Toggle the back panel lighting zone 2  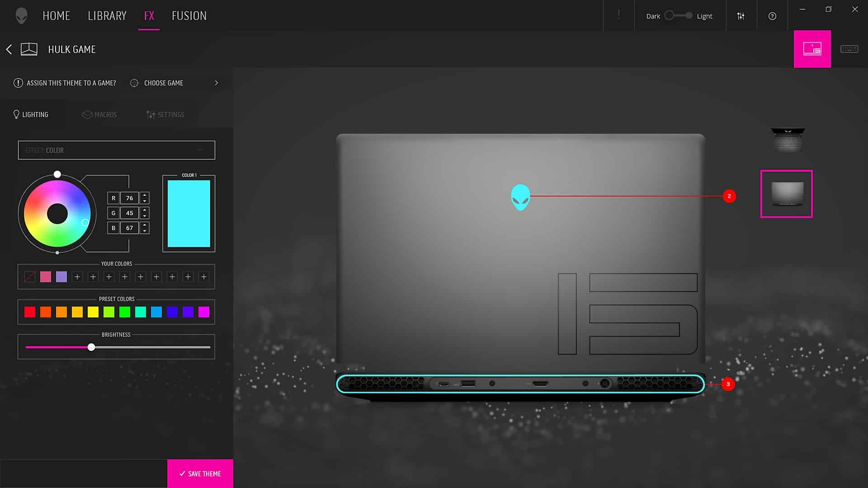(728, 196)
